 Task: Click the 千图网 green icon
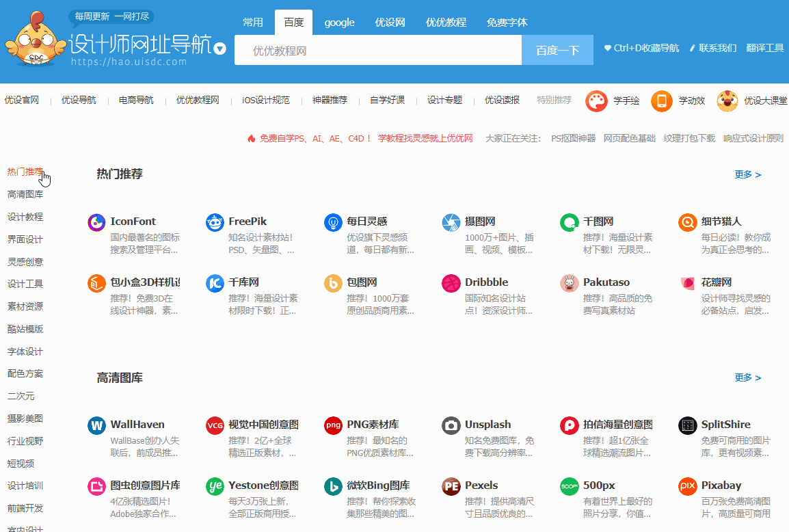(569, 222)
